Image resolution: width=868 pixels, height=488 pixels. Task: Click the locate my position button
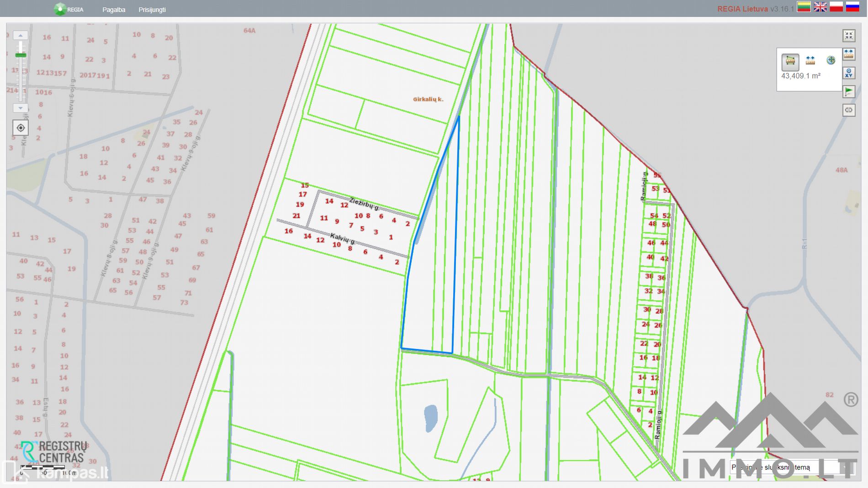(x=21, y=128)
